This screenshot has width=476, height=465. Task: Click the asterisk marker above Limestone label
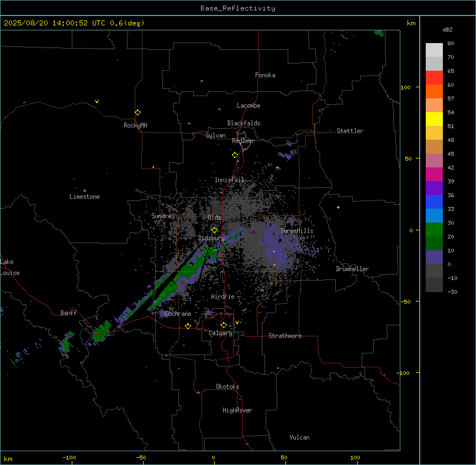tap(84, 191)
